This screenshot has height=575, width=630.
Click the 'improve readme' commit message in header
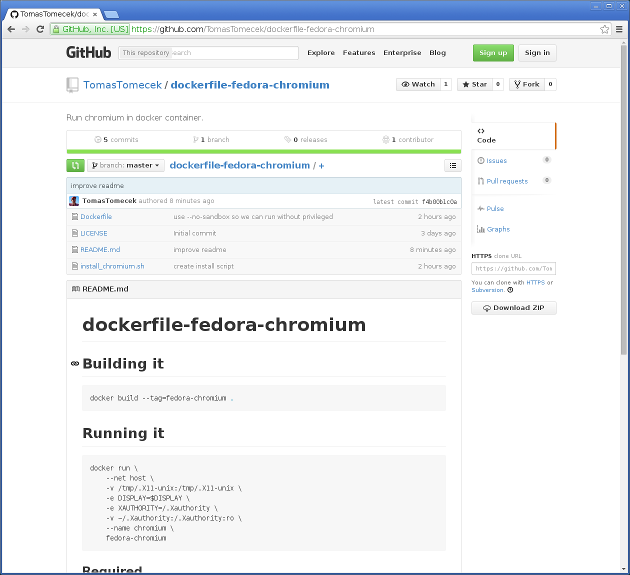[x=97, y=186]
